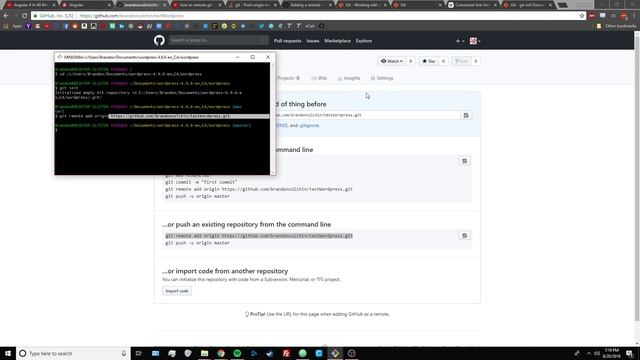
Task: Open the GitHub octocat home logo
Action: coord(159,40)
